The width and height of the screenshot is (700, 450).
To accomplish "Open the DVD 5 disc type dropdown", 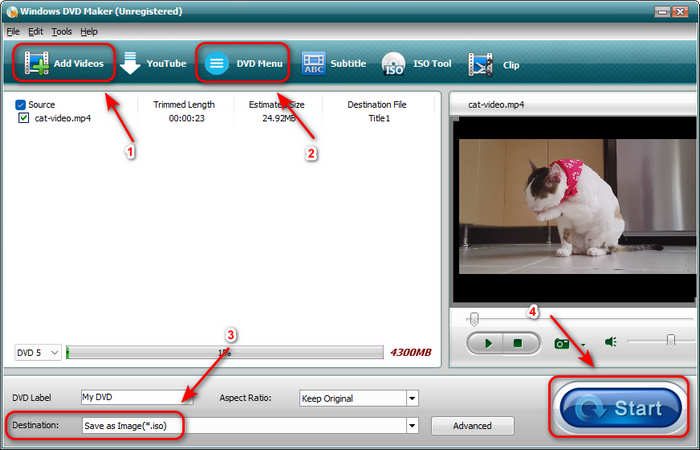I will [38, 353].
